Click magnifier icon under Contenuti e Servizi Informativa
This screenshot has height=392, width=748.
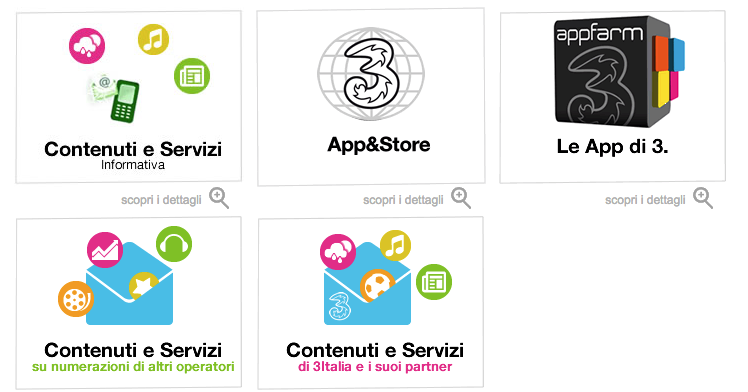219,198
